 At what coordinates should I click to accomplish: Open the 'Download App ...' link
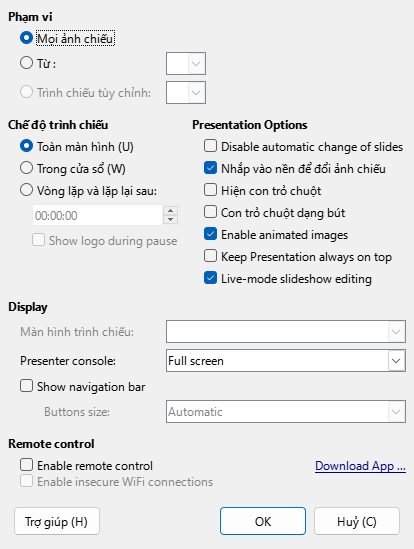[360, 466]
